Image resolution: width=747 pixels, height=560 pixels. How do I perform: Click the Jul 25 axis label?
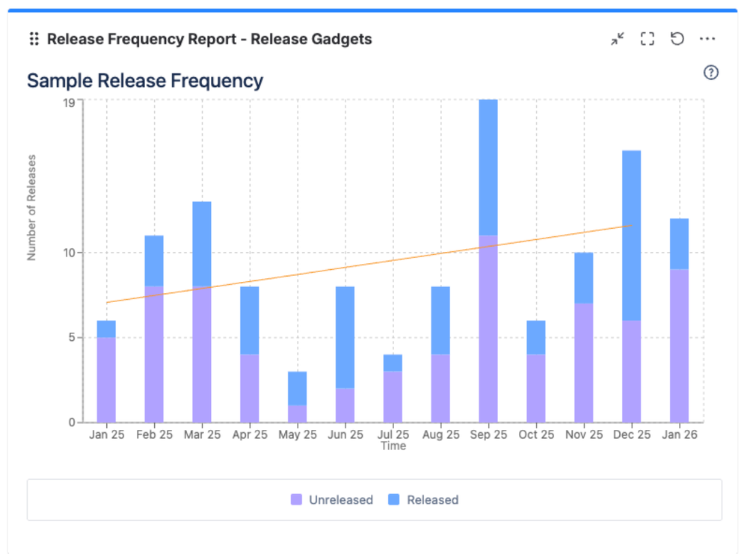coord(393,434)
